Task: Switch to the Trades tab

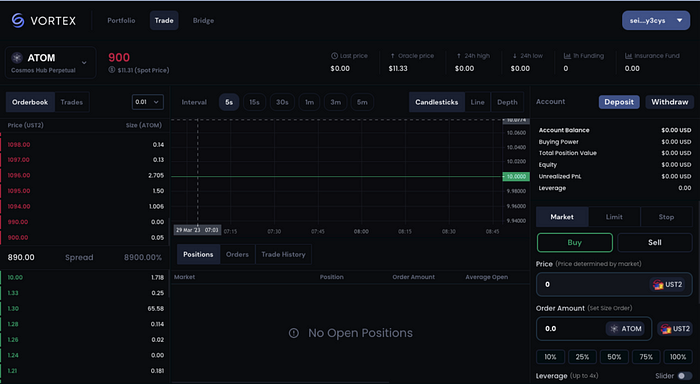Action: pyautogui.click(x=71, y=102)
